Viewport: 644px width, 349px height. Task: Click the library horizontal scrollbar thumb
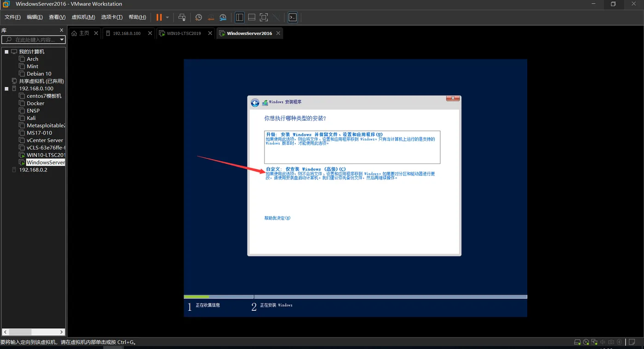[20, 332]
